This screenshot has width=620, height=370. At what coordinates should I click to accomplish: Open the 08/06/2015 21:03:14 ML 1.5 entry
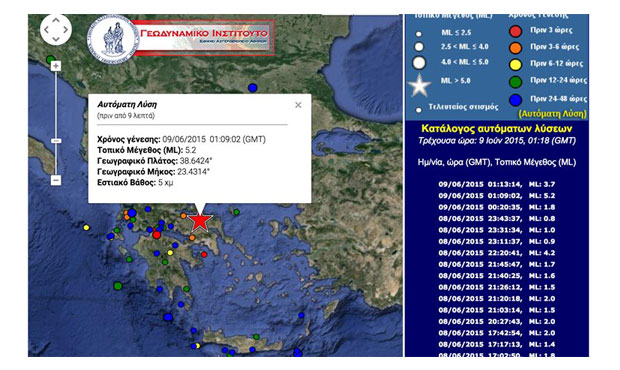tap(497, 310)
